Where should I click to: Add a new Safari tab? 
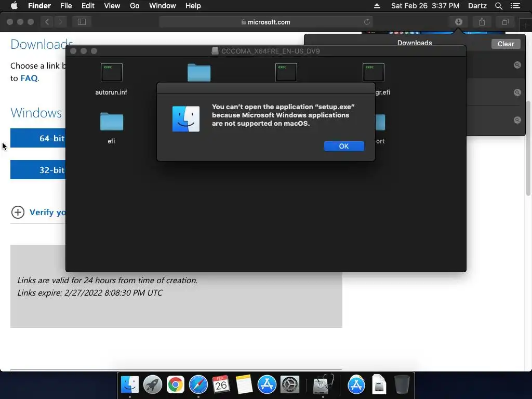click(x=526, y=25)
